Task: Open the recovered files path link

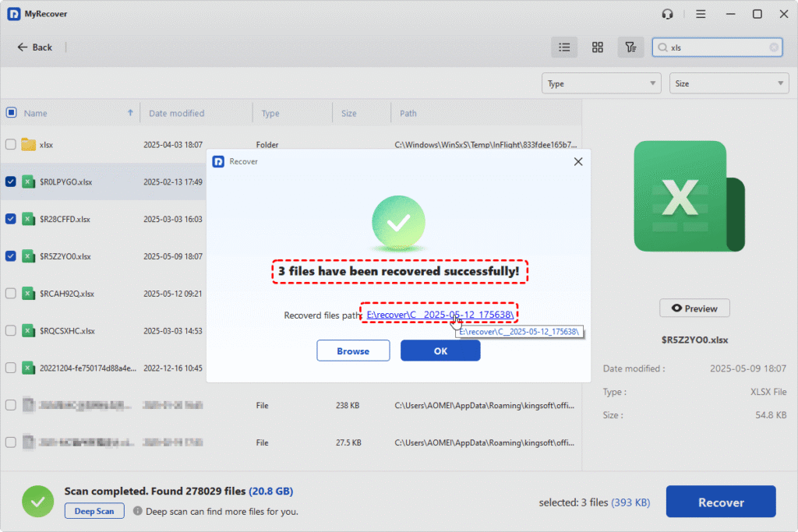Action: (440, 314)
